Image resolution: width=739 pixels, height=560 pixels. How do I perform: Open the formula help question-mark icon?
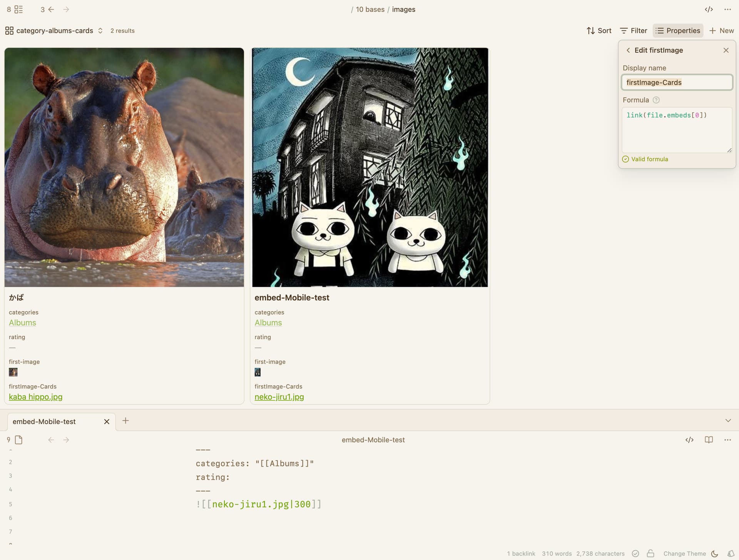tap(656, 100)
